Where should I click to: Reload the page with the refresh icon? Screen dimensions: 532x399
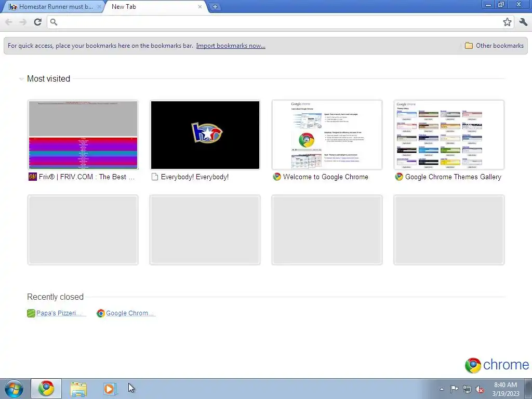[x=37, y=22]
